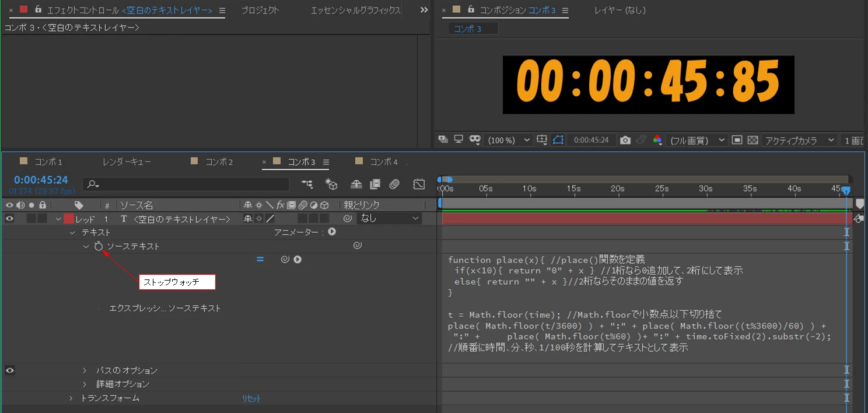This screenshot has height=413, width=868.
Task: Toggle Draft 3D icon in timeline
Action: [x=331, y=184]
